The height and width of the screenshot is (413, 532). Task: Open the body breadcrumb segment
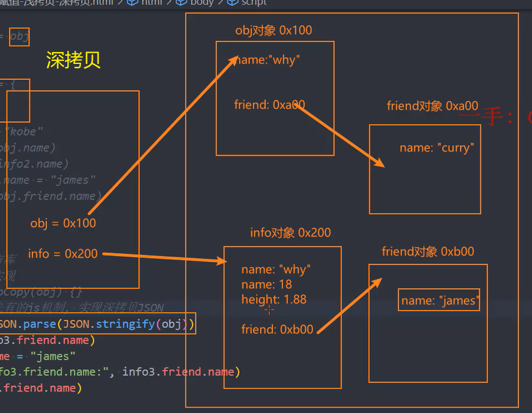tap(202, 2)
